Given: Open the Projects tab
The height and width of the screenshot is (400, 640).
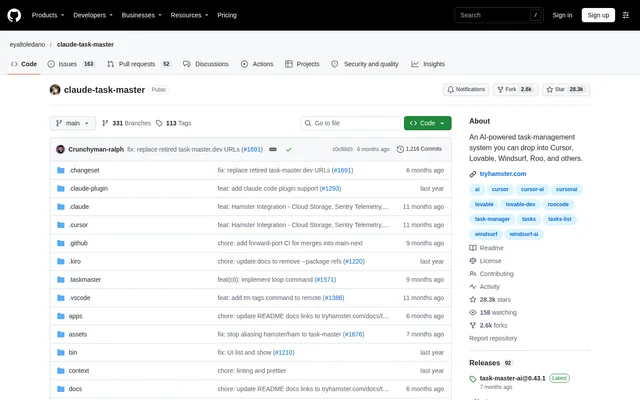Looking at the screenshot, I should point(302,64).
